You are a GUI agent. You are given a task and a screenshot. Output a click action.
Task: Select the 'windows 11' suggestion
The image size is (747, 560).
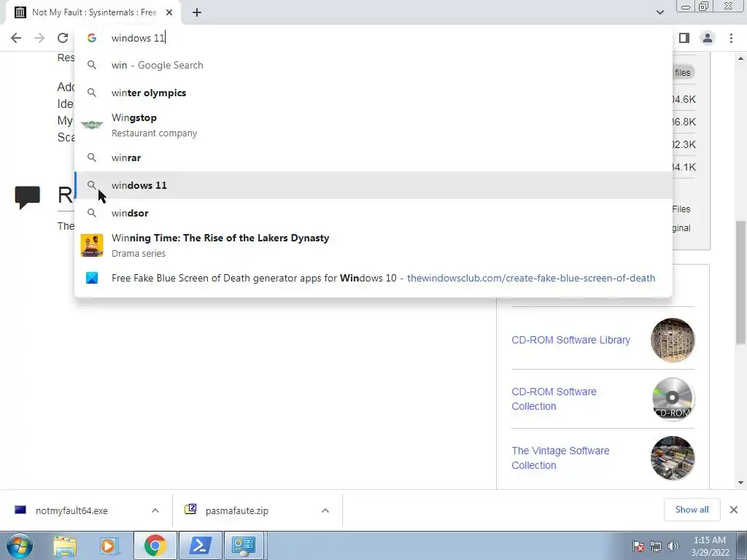pyautogui.click(x=373, y=185)
